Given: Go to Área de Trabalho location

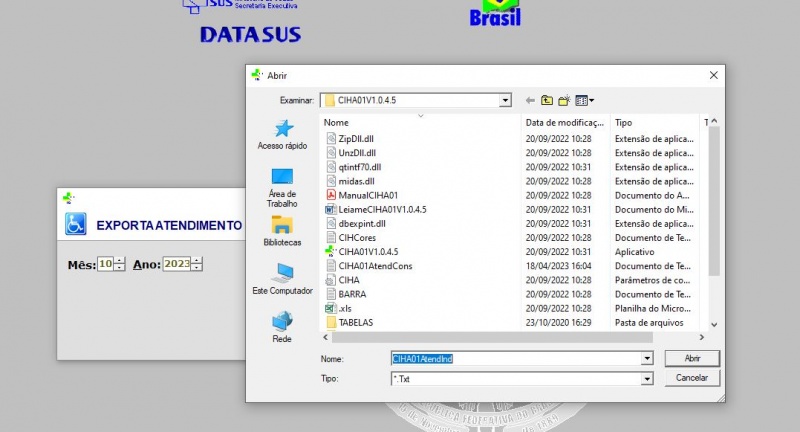Looking at the screenshot, I should coord(282,185).
